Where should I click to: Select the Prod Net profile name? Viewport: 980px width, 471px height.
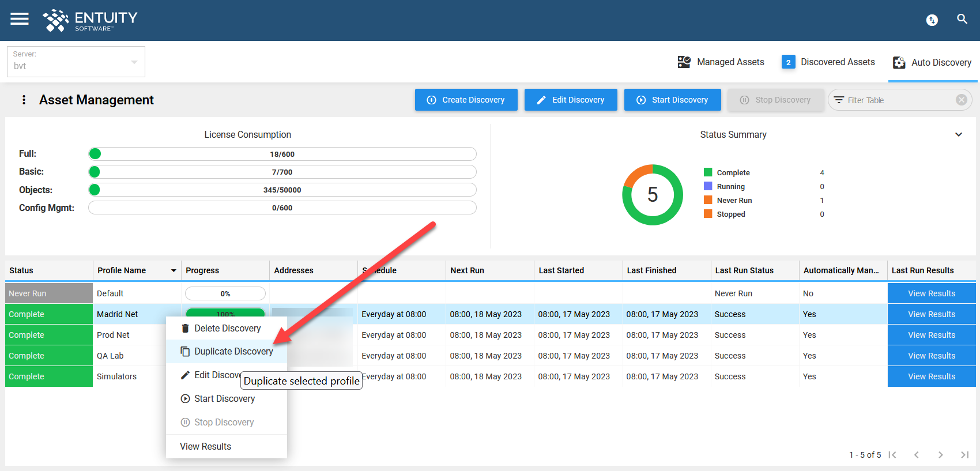pos(113,335)
